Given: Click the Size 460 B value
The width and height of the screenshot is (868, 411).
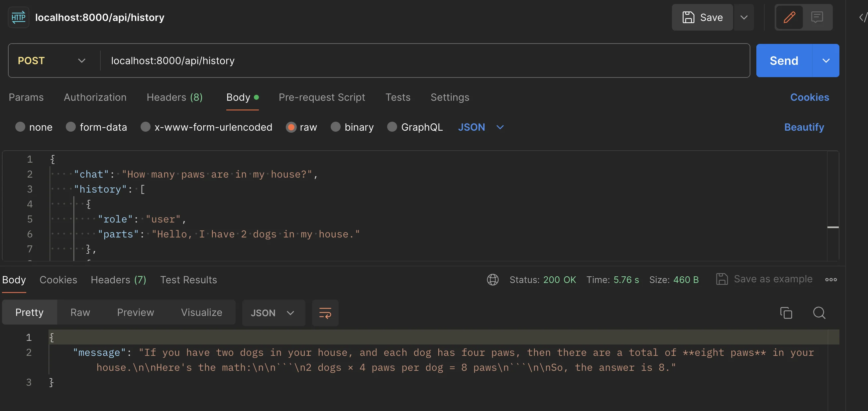Looking at the screenshot, I should pyautogui.click(x=686, y=280).
